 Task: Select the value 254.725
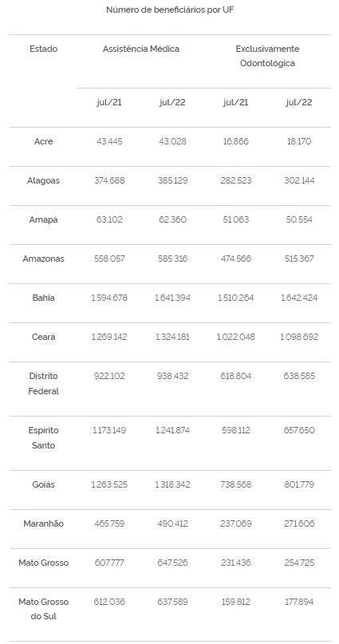click(299, 563)
